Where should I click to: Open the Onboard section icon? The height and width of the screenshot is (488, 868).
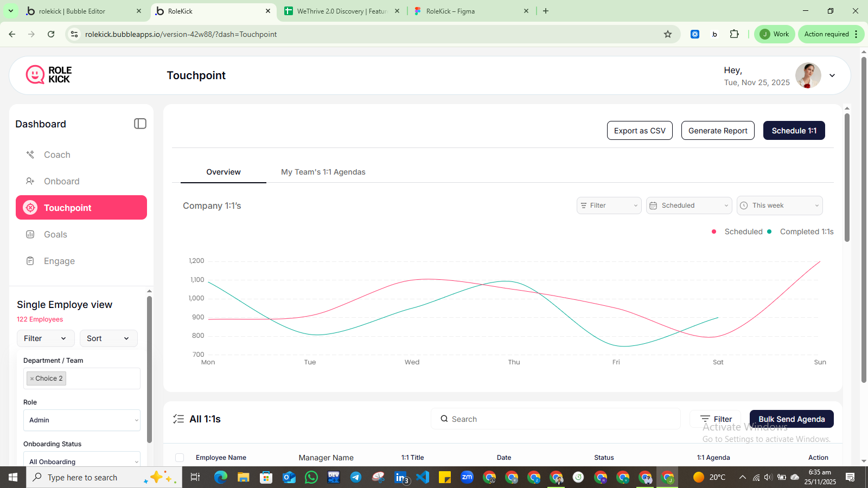click(x=30, y=181)
